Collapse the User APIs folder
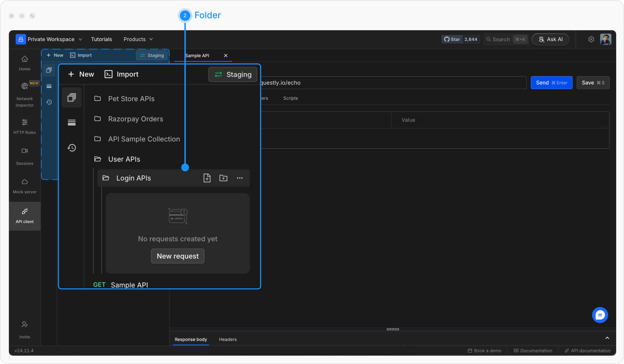The width and height of the screenshot is (624, 364). pyautogui.click(x=124, y=159)
